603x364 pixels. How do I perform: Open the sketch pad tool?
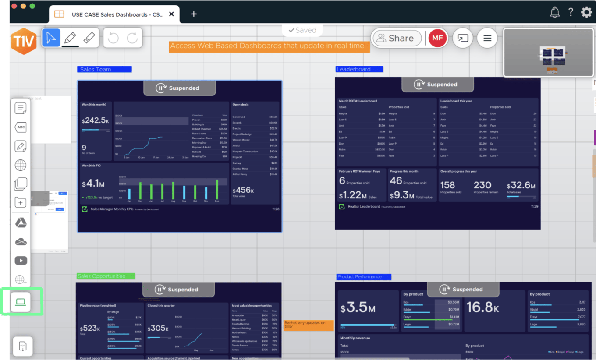point(21,146)
